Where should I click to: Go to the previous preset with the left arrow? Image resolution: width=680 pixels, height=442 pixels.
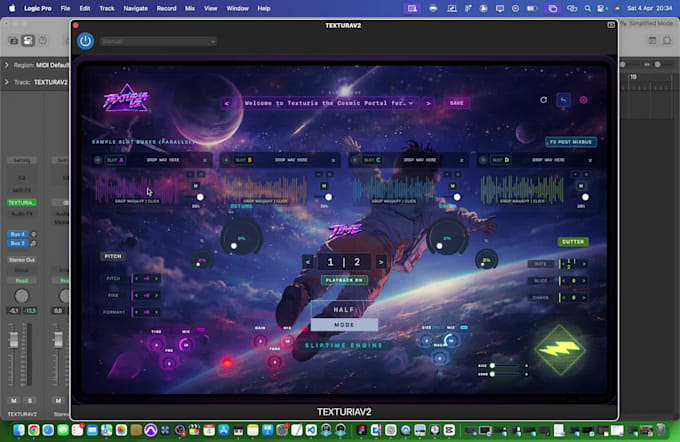(227, 103)
